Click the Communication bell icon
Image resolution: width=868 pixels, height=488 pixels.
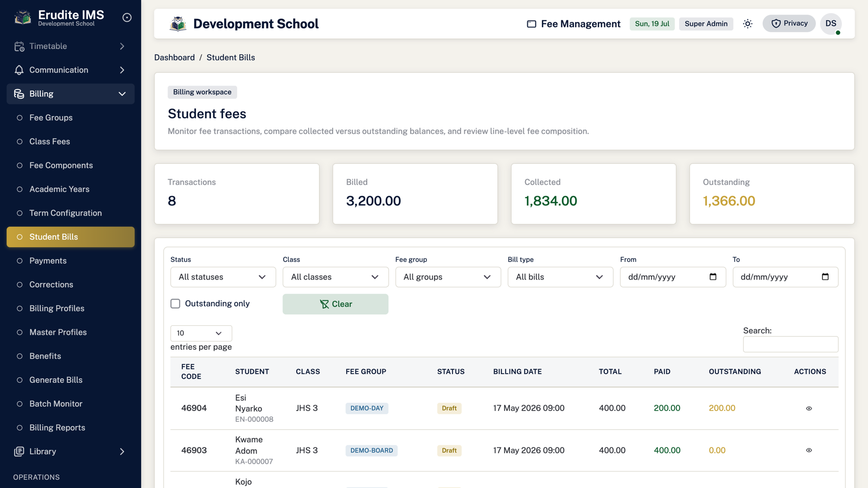point(19,70)
